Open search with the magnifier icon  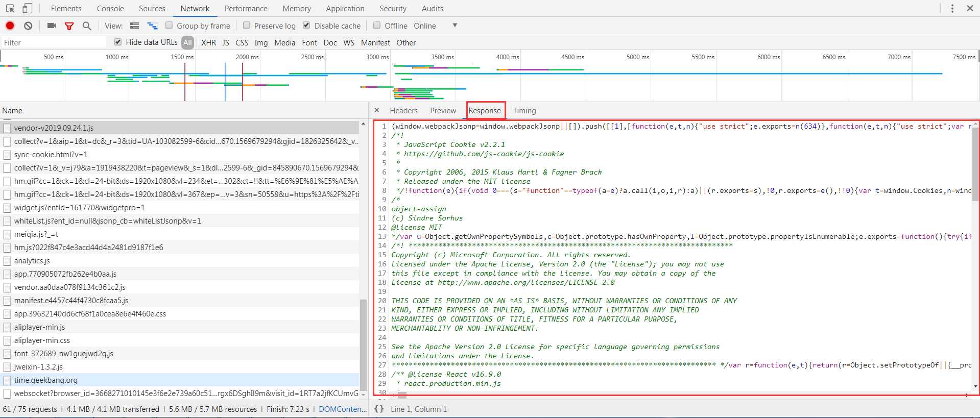click(x=87, y=26)
